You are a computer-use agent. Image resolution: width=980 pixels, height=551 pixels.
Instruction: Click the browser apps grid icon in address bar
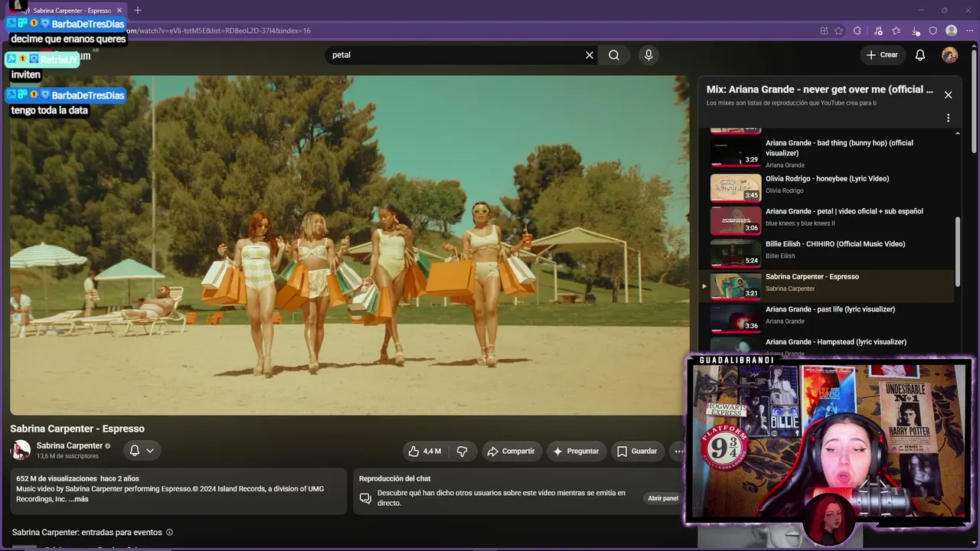(824, 31)
